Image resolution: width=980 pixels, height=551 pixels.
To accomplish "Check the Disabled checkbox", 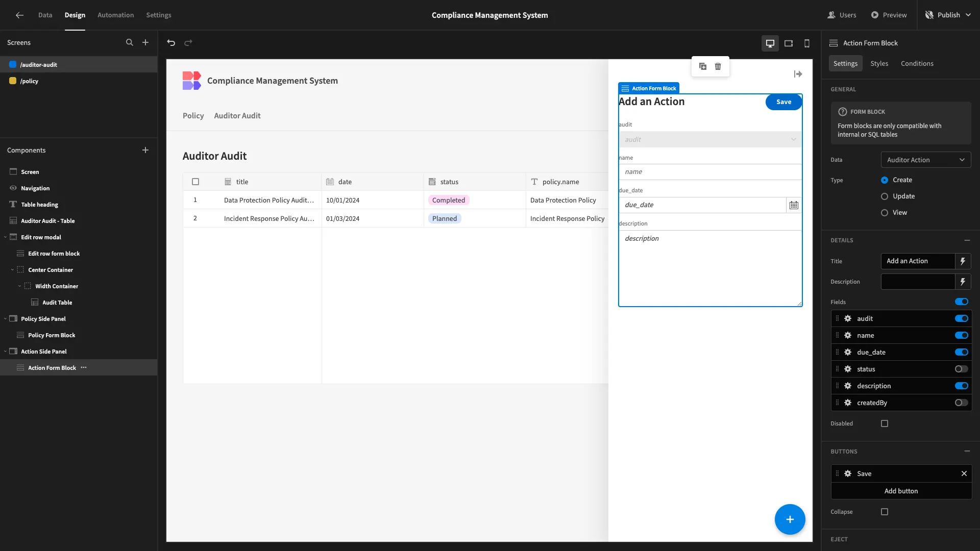I will 885,423.
